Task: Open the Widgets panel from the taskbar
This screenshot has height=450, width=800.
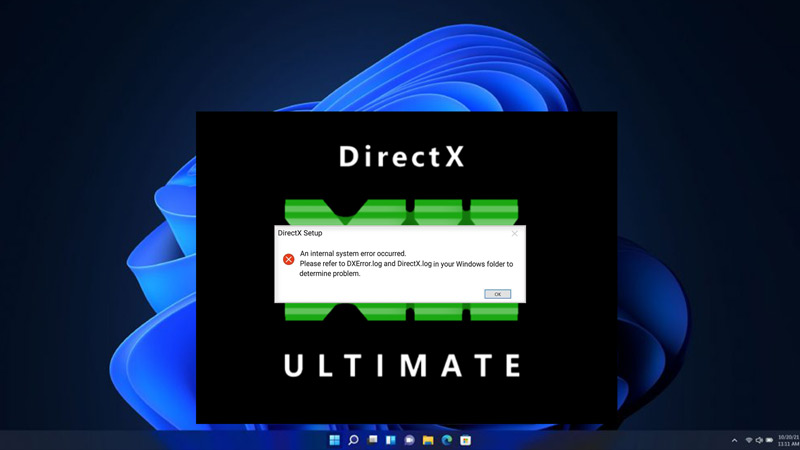Action: click(391, 440)
